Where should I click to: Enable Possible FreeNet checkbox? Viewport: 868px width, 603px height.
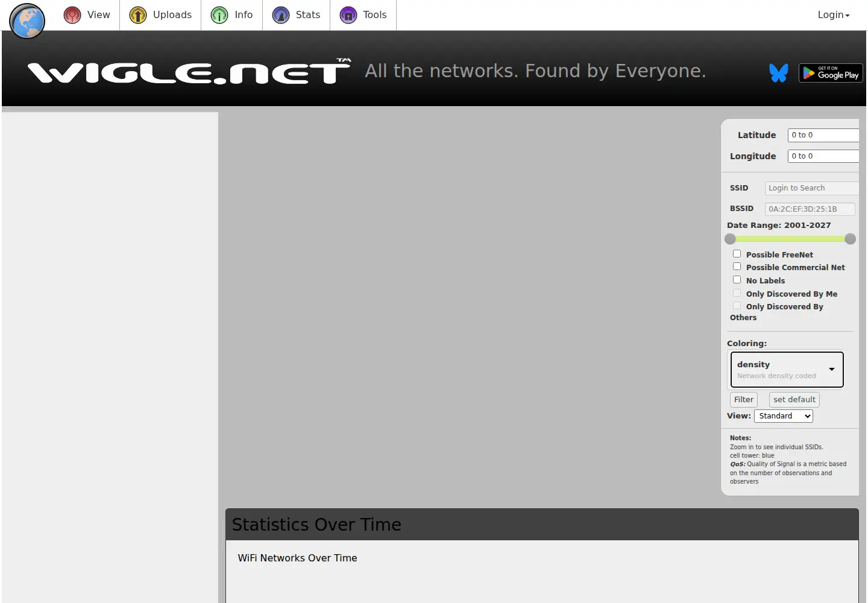coord(737,254)
